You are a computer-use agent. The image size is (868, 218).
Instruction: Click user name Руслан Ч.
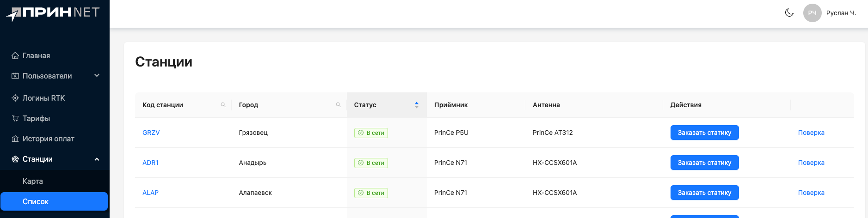[841, 13]
